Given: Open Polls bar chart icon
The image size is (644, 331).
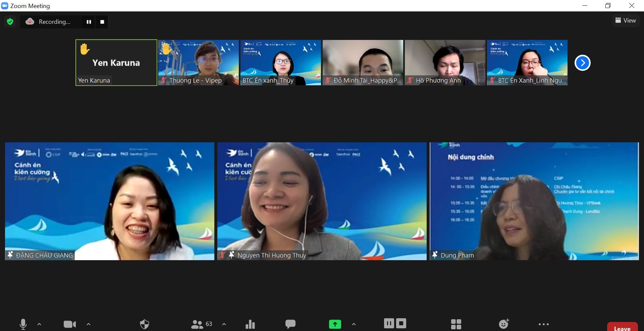Looking at the screenshot, I should click(250, 324).
